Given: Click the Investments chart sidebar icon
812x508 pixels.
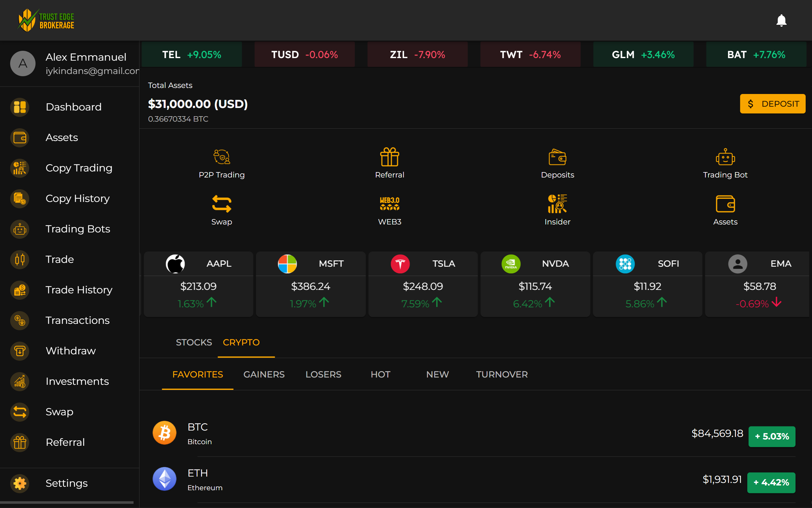Looking at the screenshot, I should 20,381.
